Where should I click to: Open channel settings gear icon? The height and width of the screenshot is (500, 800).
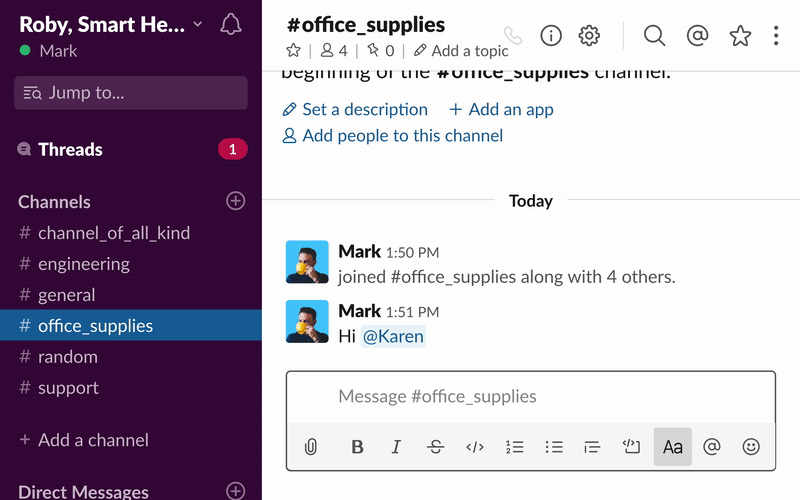590,36
